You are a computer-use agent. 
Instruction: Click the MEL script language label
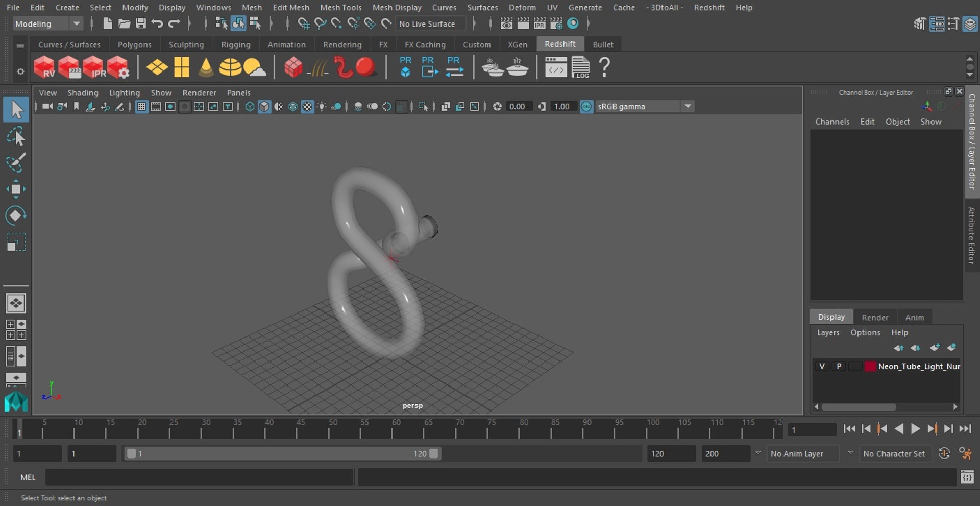point(28,477)
